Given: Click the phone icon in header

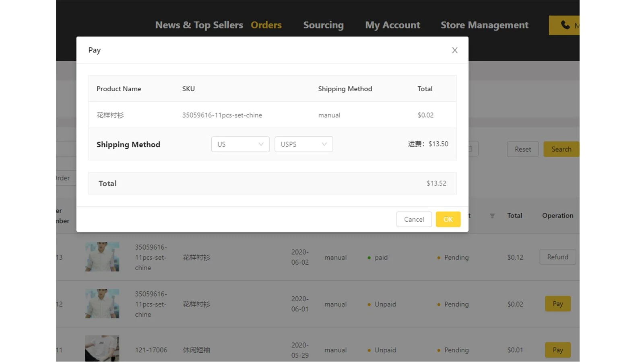Looking at the screenshot, I should [x=565, y=25].
